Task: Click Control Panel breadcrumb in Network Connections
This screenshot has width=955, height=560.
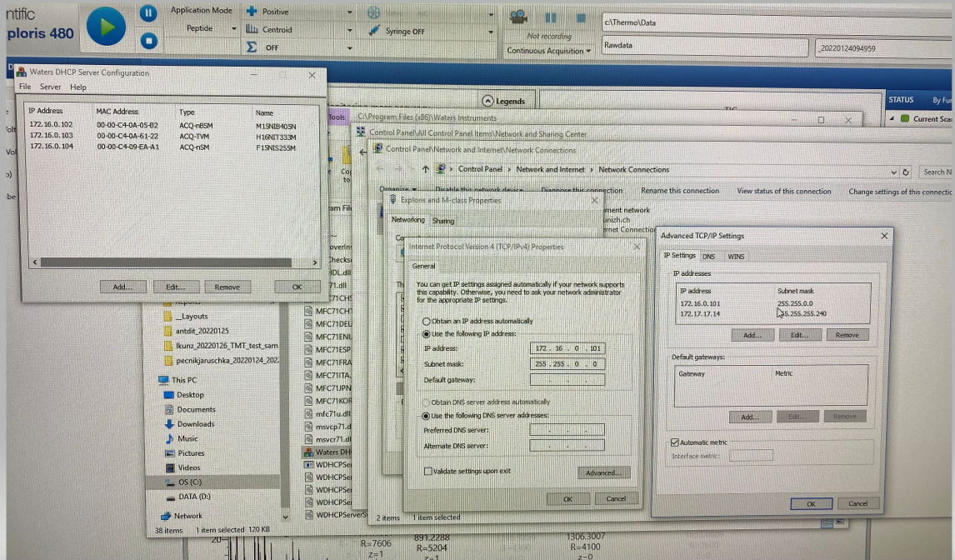Action: 480,169
